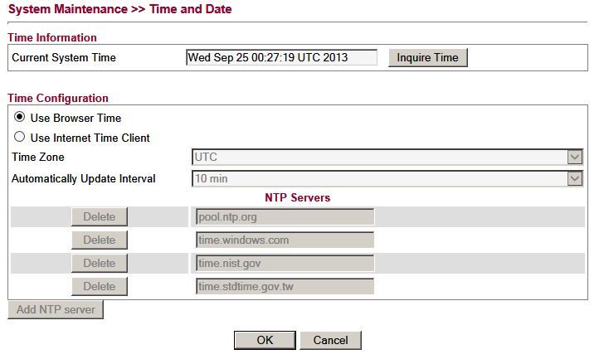Click the Inquire Time button
Viewport: 604px width, 364px height.
pyautogui.click(x=427, y=57)
